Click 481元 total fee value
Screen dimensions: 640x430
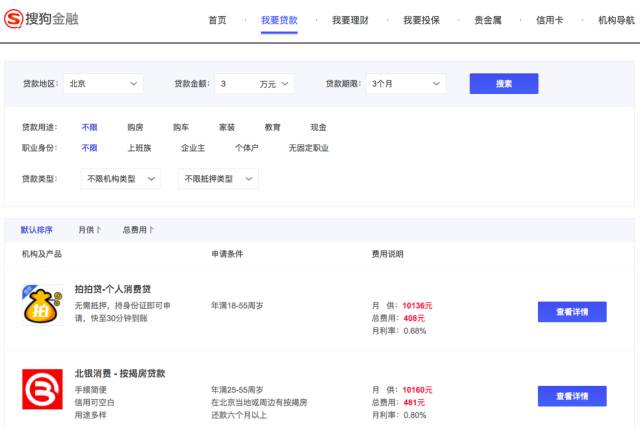(414, 402)
